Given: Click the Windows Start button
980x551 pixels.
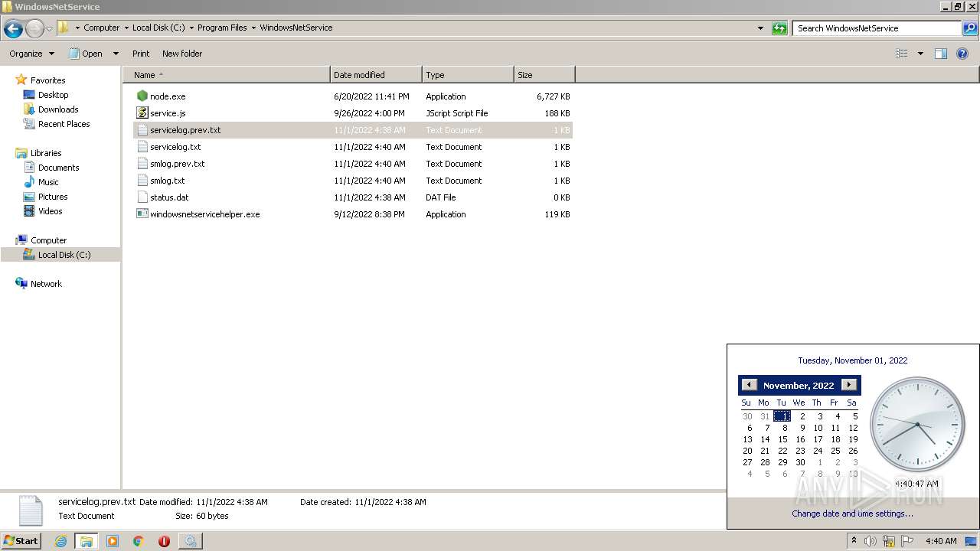Looking at the screenshot, I should (x=21, y=540).
